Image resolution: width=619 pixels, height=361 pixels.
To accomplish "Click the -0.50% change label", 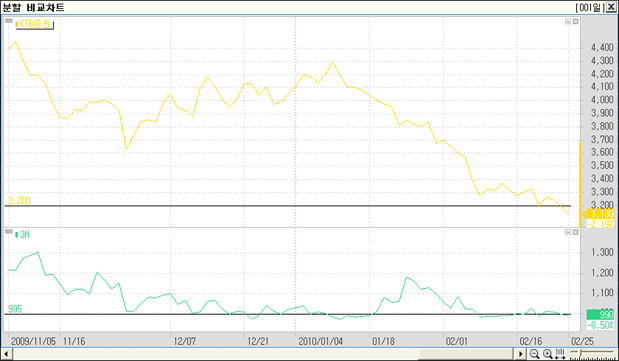I will (x=600, y=325).
